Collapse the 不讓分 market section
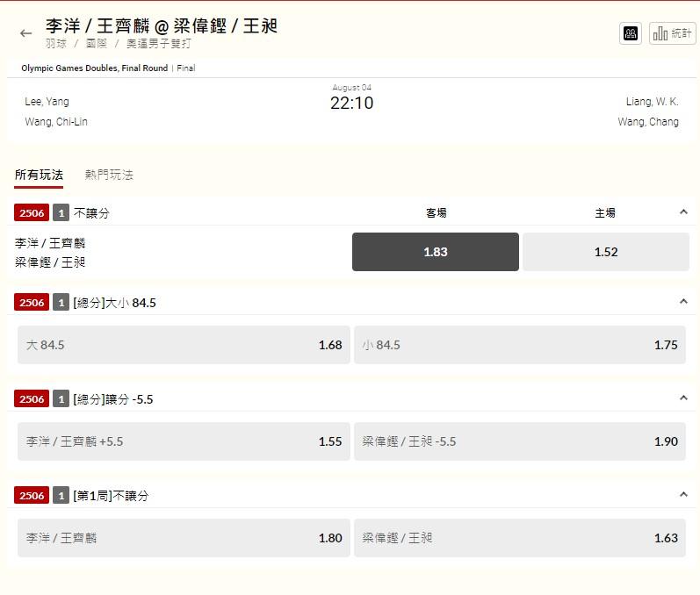Screen dimensions: 700x595 [x=683, y=211]
